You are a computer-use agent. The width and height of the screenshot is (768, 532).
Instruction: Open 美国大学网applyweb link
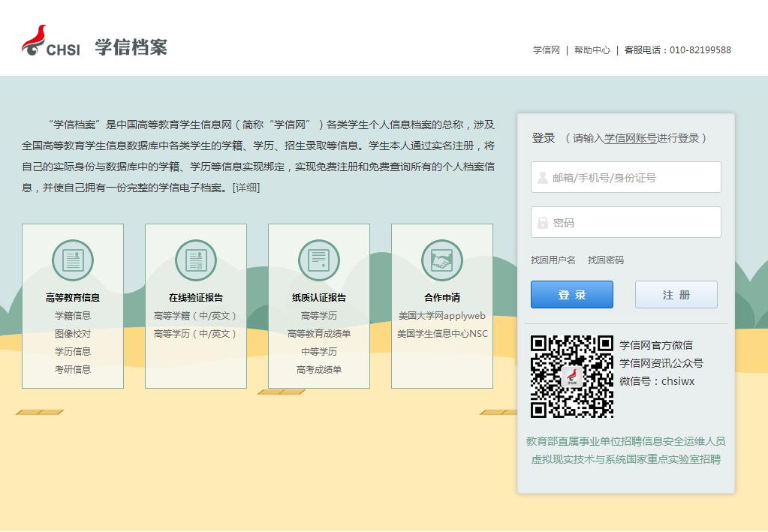[x=442, y=316]
